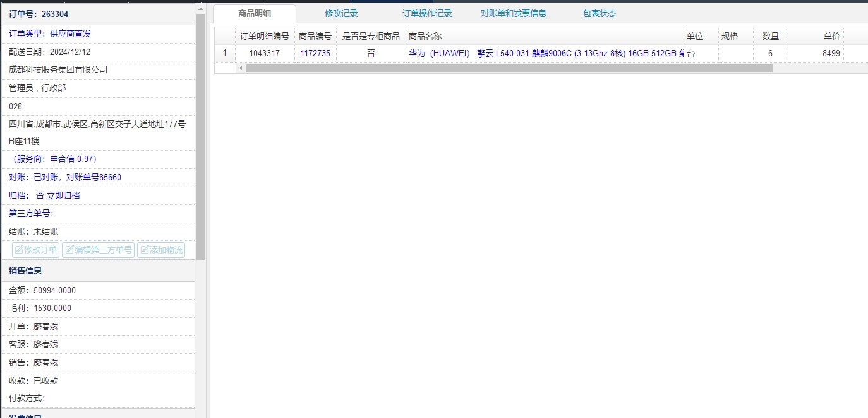Click the B座11楼 address line
This screenshot has height=418, width=868.
pyautogui.click(x=24, y=141)
